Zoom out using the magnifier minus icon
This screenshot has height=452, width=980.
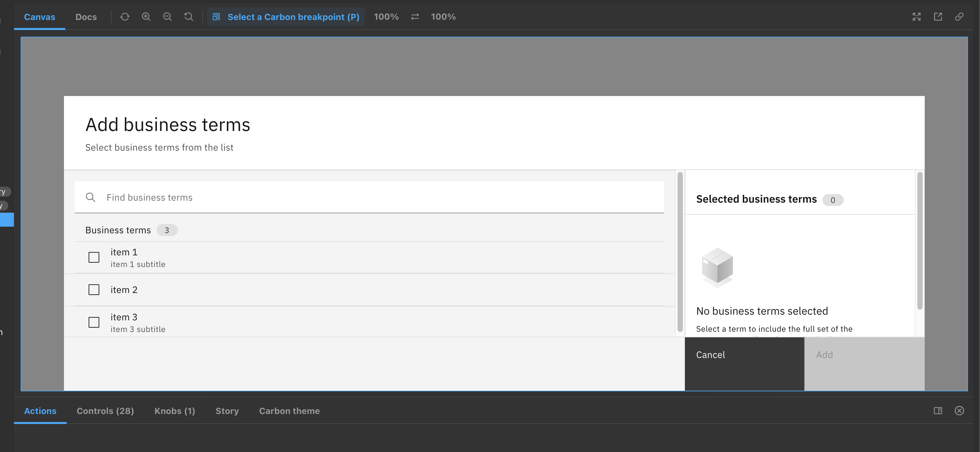coord(168,17)
